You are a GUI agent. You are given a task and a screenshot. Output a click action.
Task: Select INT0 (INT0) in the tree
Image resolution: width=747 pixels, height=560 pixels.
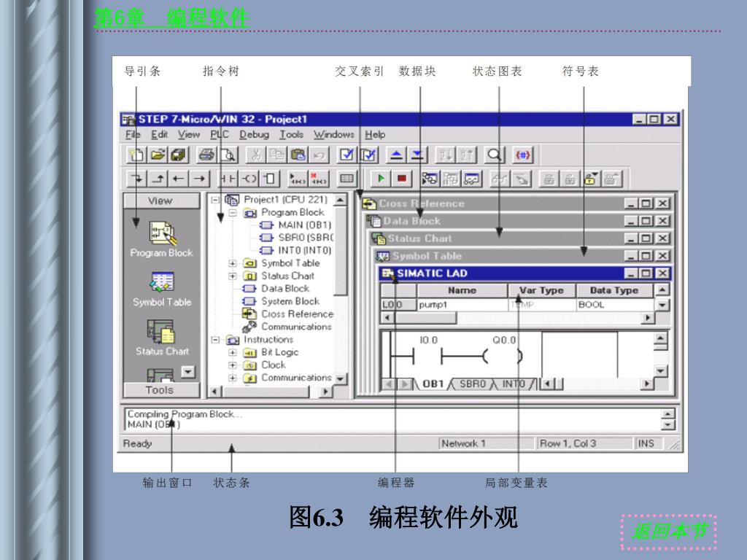click(304, 251)
